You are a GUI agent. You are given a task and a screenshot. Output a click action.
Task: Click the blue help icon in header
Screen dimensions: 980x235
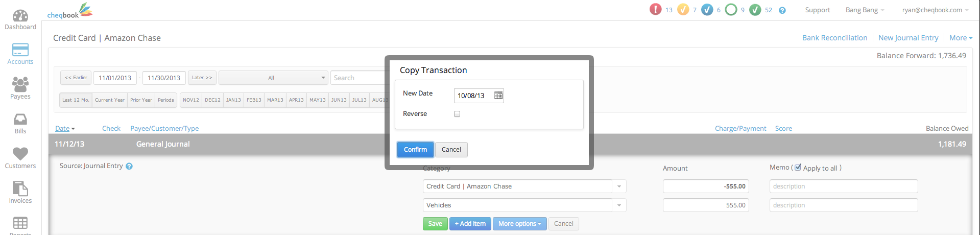782,10
